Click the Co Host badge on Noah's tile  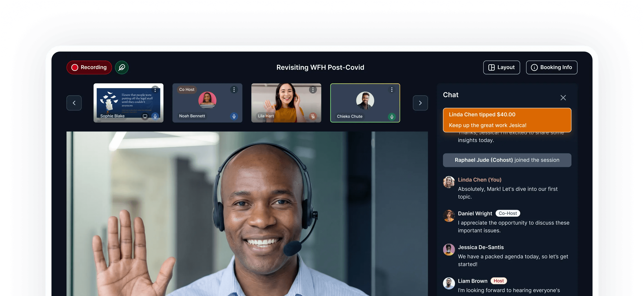point(187,89)
